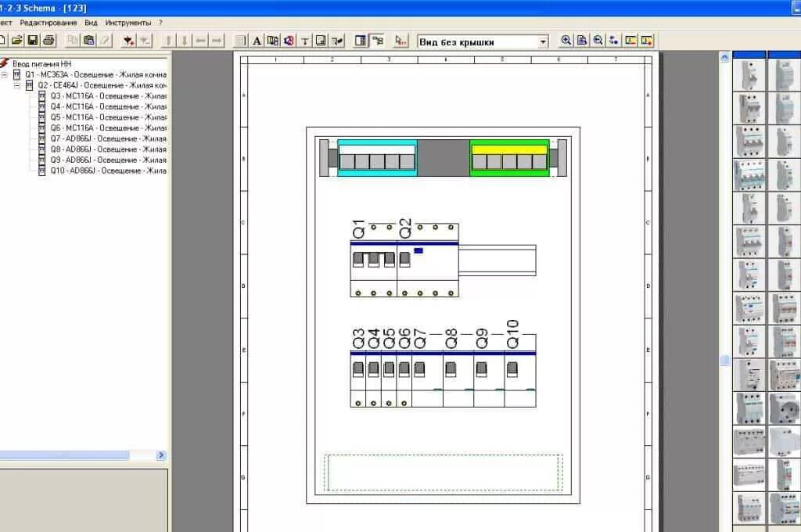Select Q6 - MC116A tree row
This screenshot has height=532, width=801.
pos(108,128)
